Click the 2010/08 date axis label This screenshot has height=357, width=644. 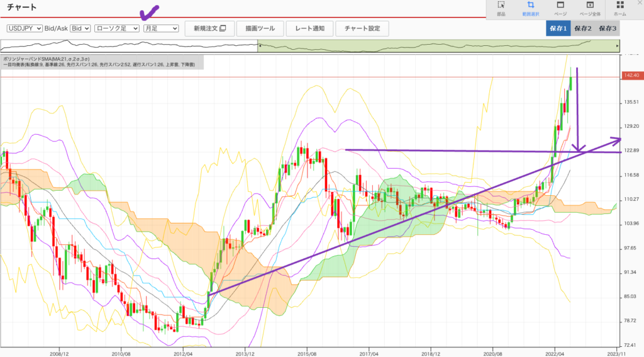tap(121, 353)
